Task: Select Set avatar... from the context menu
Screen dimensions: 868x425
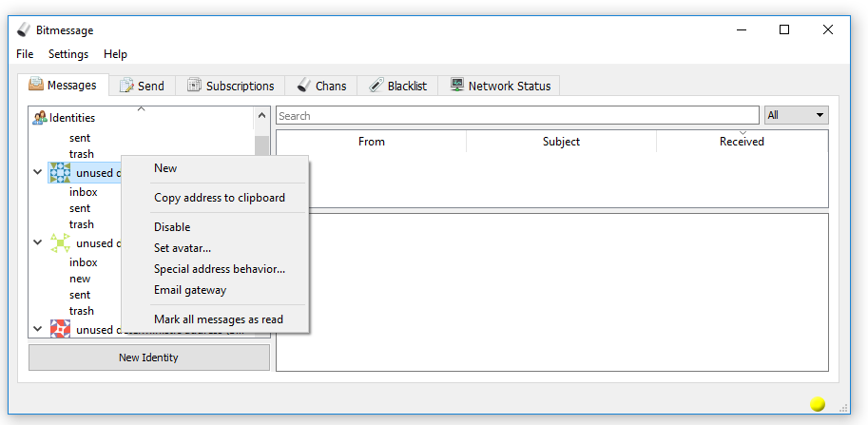Action: pos(183,248)
